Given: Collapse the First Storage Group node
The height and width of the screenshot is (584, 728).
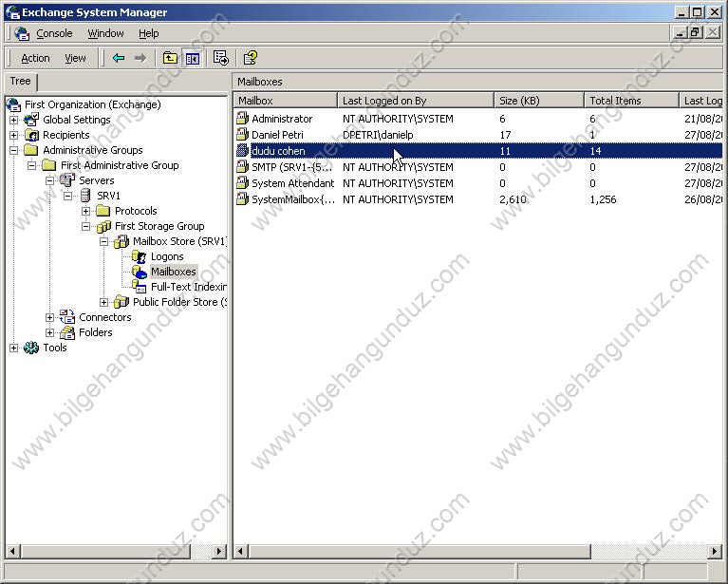Looking at the screenshot, I should coord(85,226).
